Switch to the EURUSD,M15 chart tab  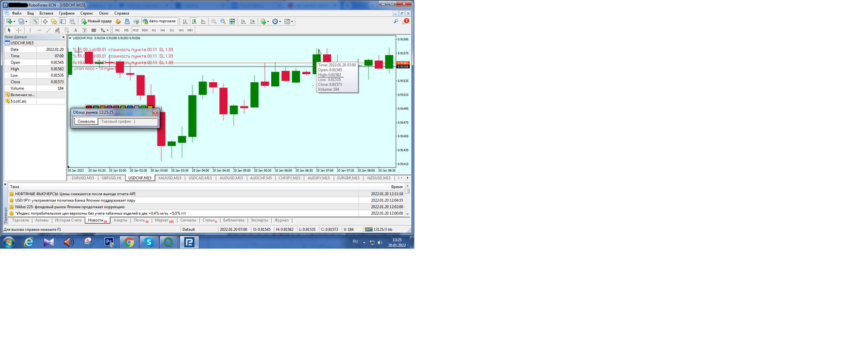(83, 178)
